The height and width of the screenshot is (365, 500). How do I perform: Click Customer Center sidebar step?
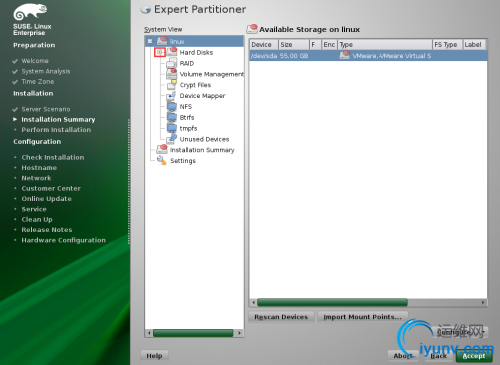(x=51, y=188)
